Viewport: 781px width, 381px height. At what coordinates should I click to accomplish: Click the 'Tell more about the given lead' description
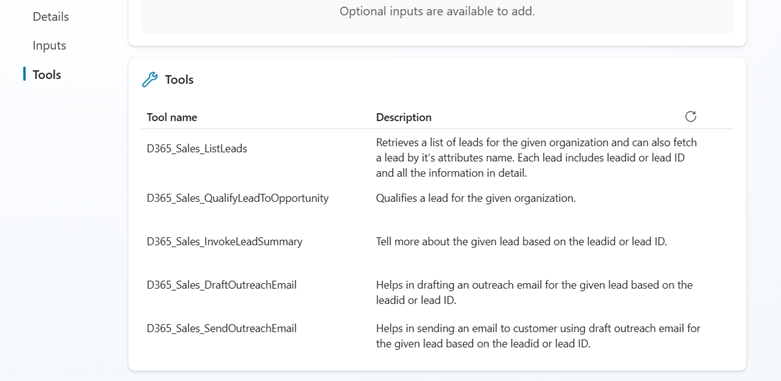[521, 242]
